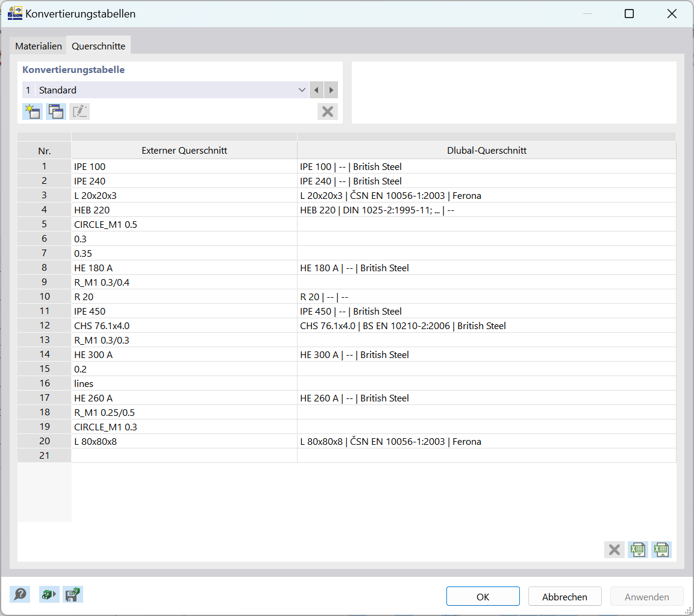The height and width of the screenshot is (616, 694).
Task: Click the Nr. column header
Action: [x=44, y=151]
